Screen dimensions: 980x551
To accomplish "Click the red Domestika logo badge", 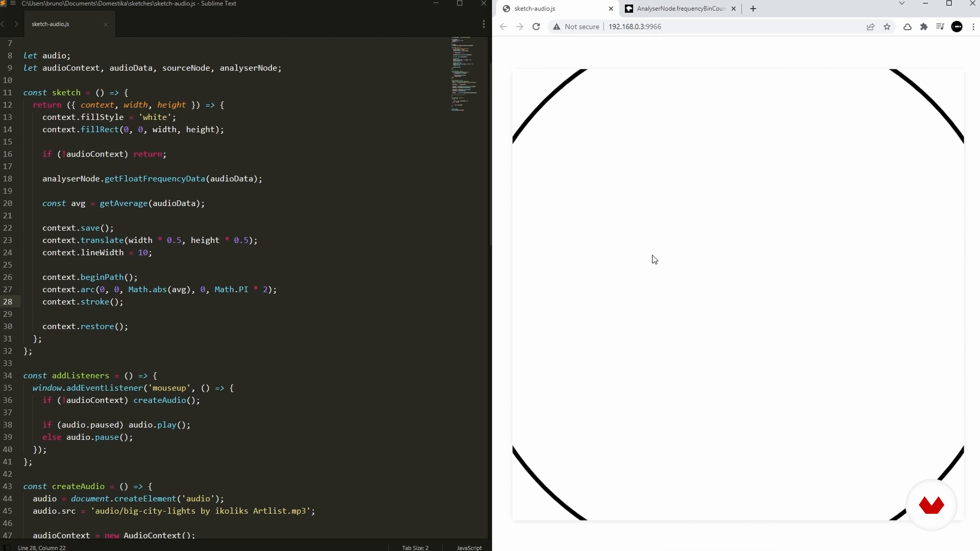I will pos(931,505).
